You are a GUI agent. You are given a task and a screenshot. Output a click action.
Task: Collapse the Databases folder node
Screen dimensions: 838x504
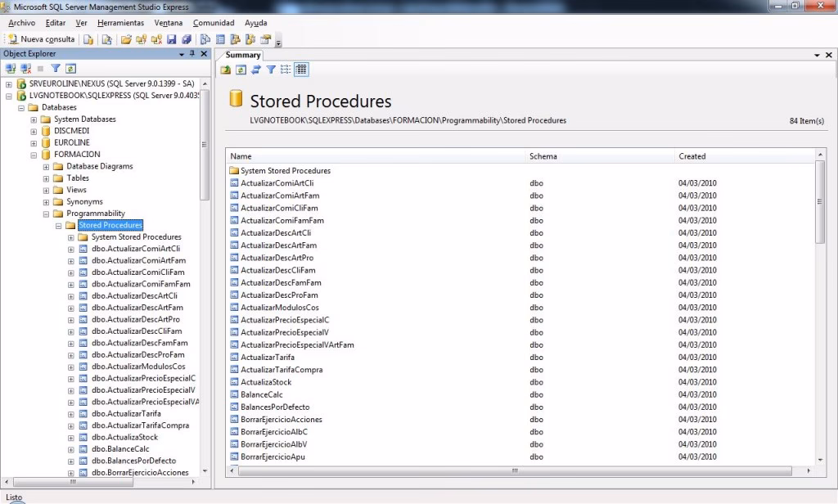tap(20, 108)
